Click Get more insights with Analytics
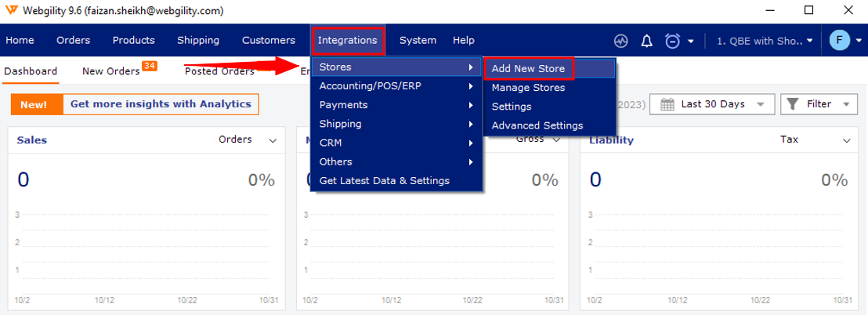This screenshot has width=868, height=315. [161, 104]
